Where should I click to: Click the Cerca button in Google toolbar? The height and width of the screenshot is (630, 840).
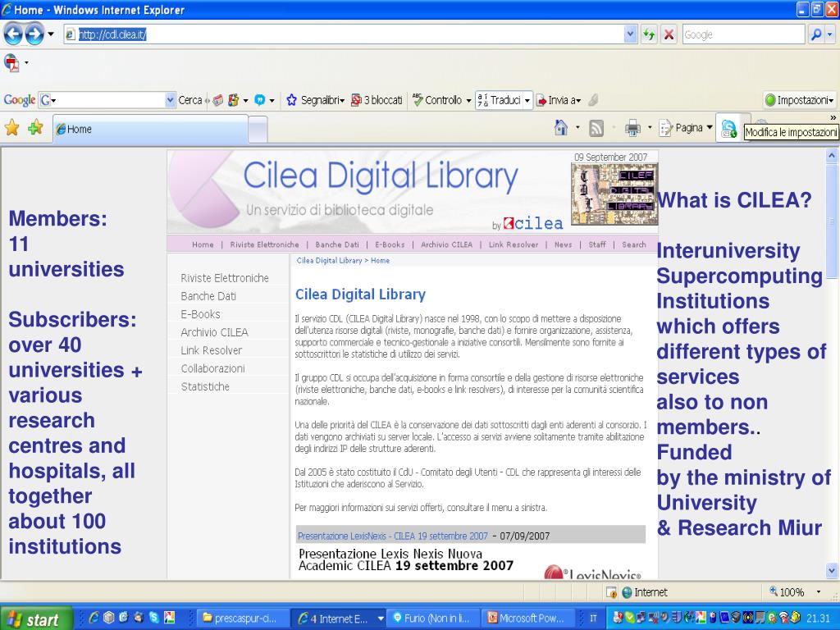coord(190,100)
